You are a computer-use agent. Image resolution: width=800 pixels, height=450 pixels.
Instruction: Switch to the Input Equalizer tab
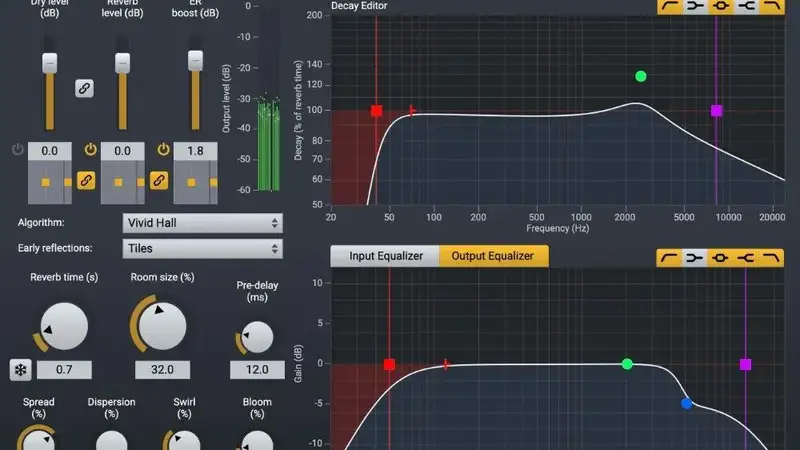(385, 256)
